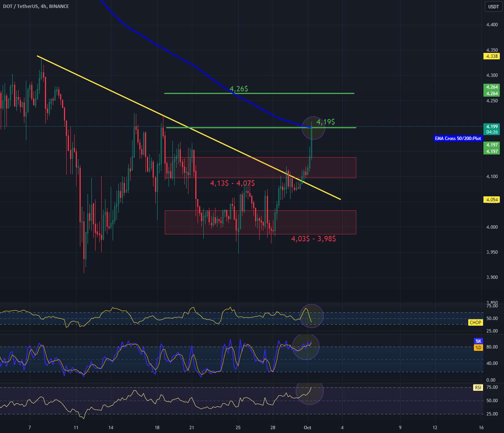Viewport: 504px width, 433px height.
Task: Select the circle on the CHOP pane
Action: coord(312,316)
